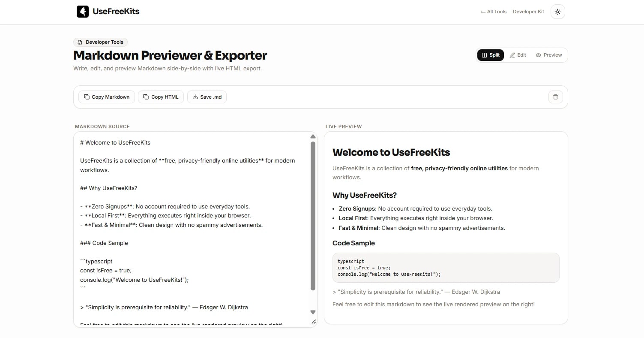The image size is (644, 338).
Task: Click scrollbar up arrow in Markdown source
Action: click(x=313, y=136)
